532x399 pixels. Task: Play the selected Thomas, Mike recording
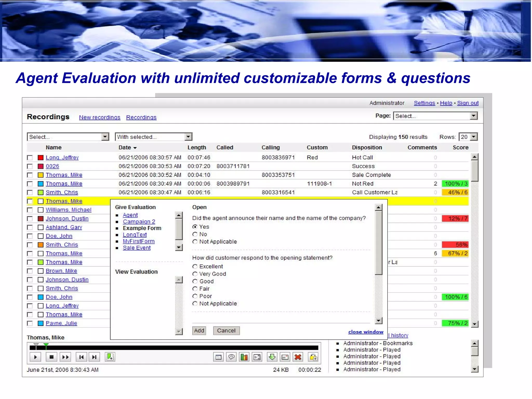tap(35, 357)
